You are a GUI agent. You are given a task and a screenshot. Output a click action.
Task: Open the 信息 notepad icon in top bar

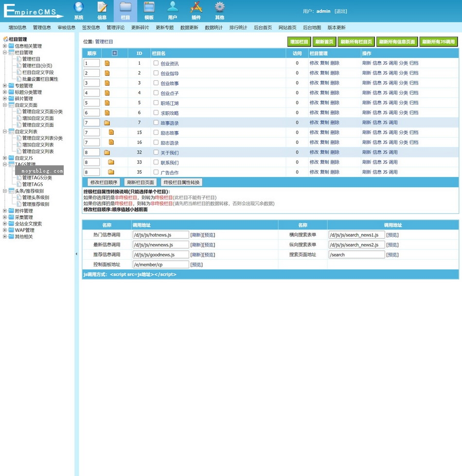click(102, 7)
